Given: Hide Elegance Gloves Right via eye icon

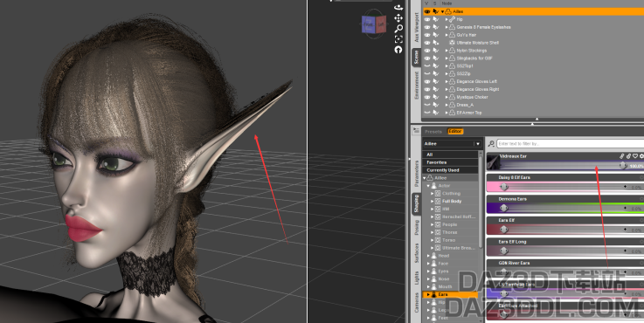Looking at the screenshot, I should 427,89.
